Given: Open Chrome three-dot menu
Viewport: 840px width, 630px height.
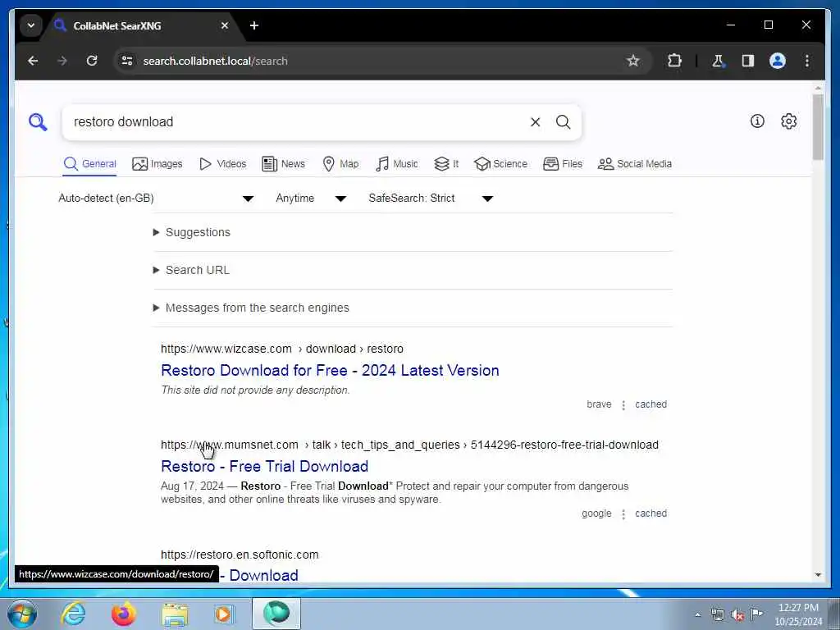Looking at the screenshot, I should 807,61.
